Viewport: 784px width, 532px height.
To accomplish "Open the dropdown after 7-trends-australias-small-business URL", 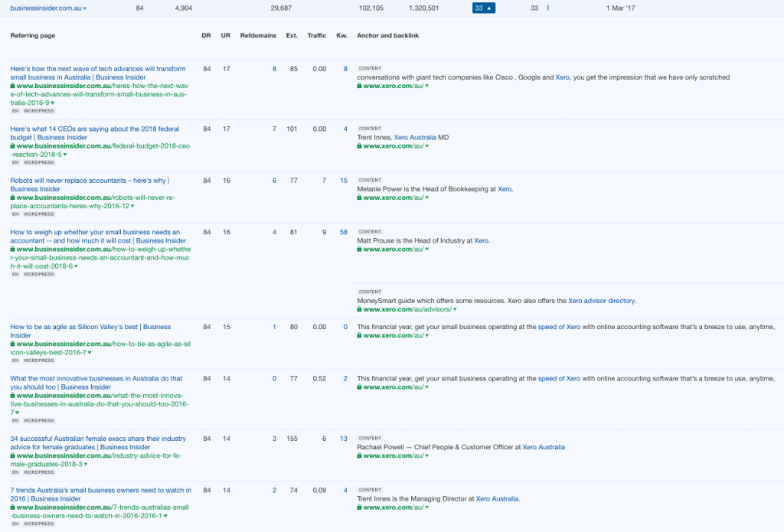I will [165, 516].
